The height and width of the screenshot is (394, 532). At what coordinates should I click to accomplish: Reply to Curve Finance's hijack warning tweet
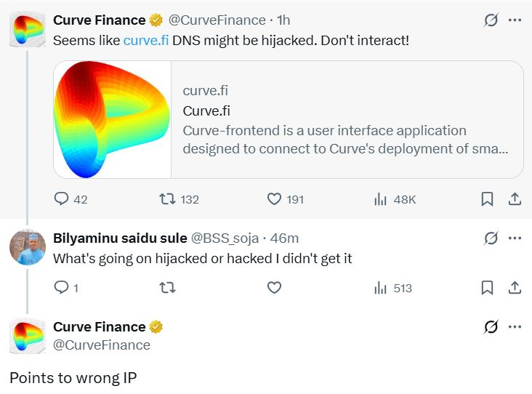[62, 198]
